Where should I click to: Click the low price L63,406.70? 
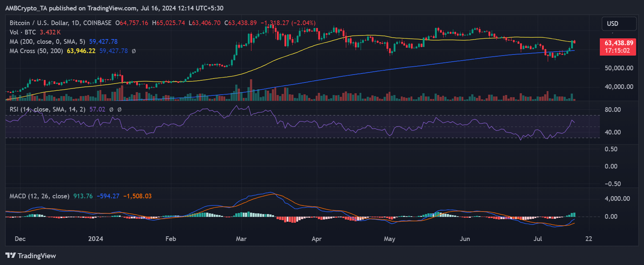(x=205, y=23)
